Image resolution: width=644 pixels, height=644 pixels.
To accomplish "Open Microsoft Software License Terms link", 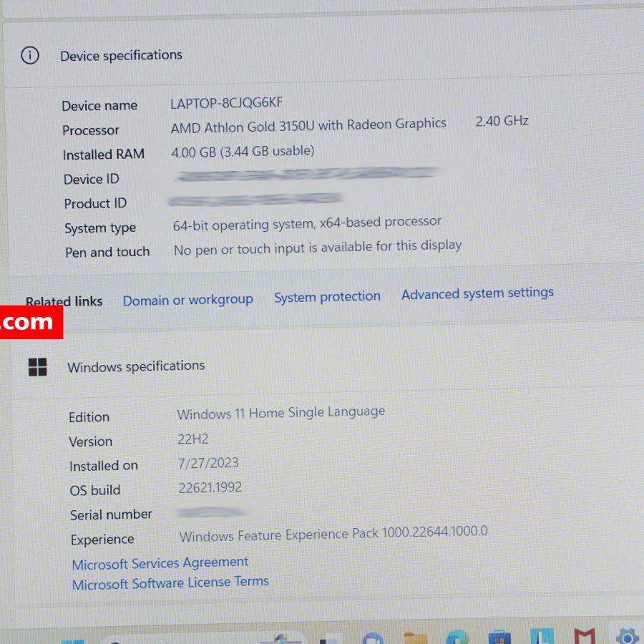I will [x=170, y=582].
